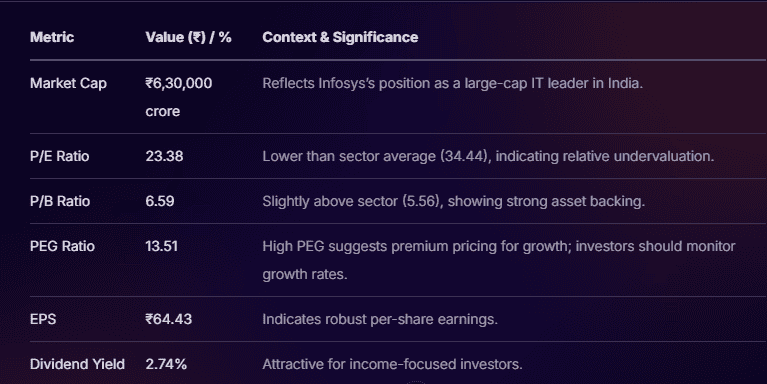The height and width of the screenshot is (384, 767).
Task: Click the Metric column header
Action: point(52,37)
